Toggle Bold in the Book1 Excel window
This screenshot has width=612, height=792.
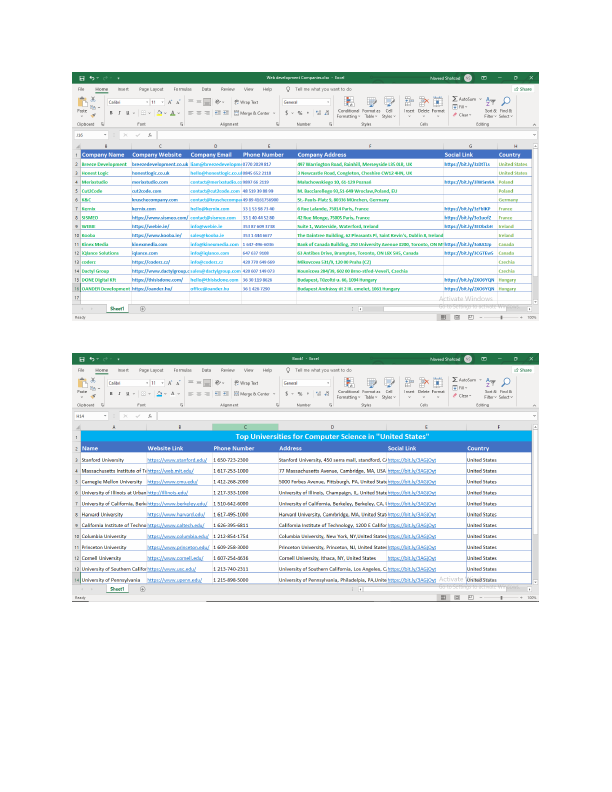click(x=111, y=394)
